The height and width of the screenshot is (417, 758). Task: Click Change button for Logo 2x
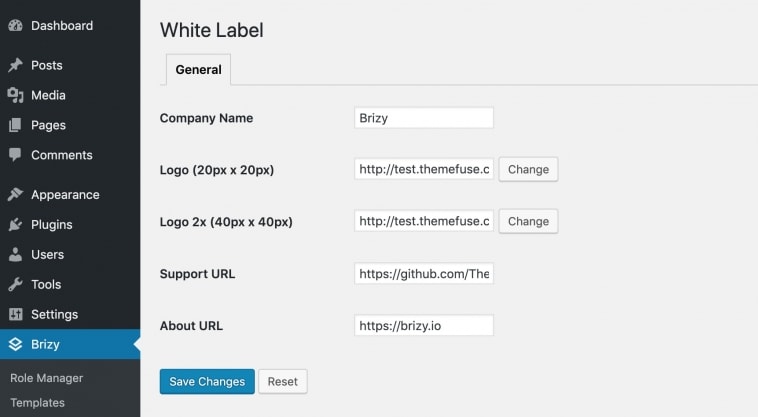pyautogui.click(x=528, y=221)
